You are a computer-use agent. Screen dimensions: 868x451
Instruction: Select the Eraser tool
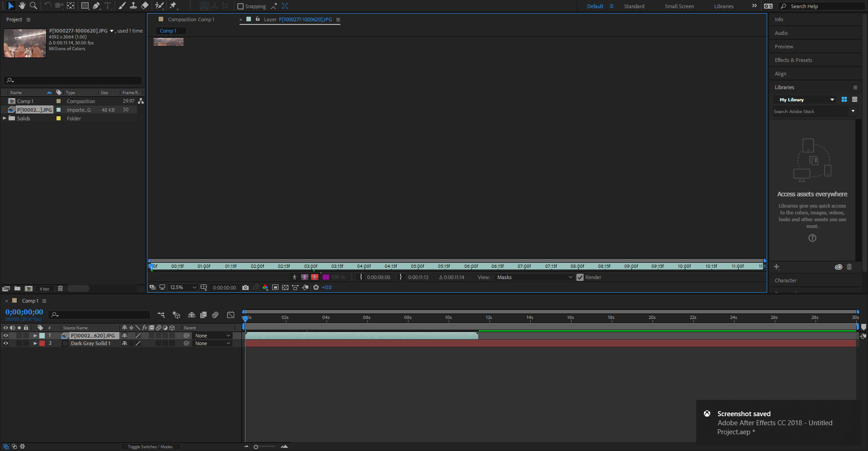pos(145,6)
